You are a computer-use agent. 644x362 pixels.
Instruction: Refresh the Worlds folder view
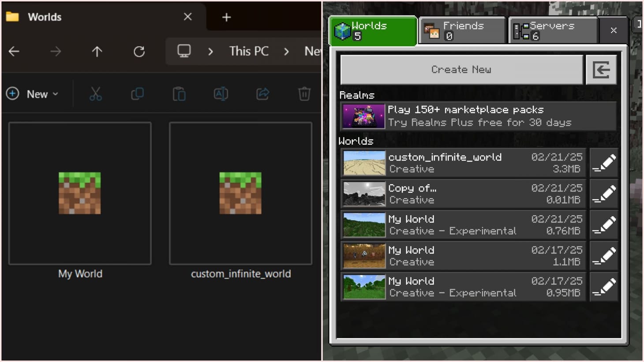click(139, 51)
